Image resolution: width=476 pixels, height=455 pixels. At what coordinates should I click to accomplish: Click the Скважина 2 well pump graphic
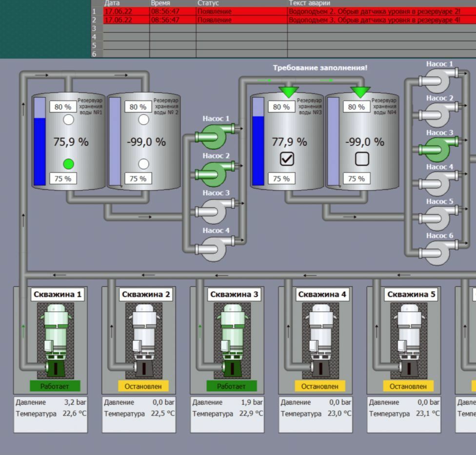[x=144, y=340]
